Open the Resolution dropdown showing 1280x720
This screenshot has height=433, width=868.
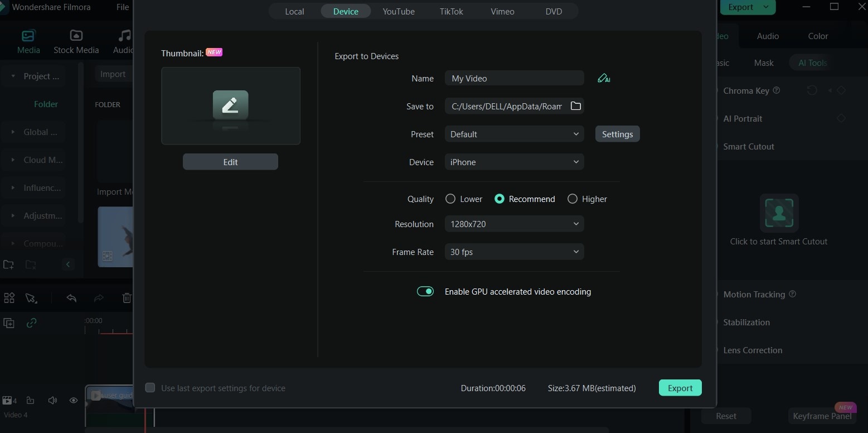point(514,224)
